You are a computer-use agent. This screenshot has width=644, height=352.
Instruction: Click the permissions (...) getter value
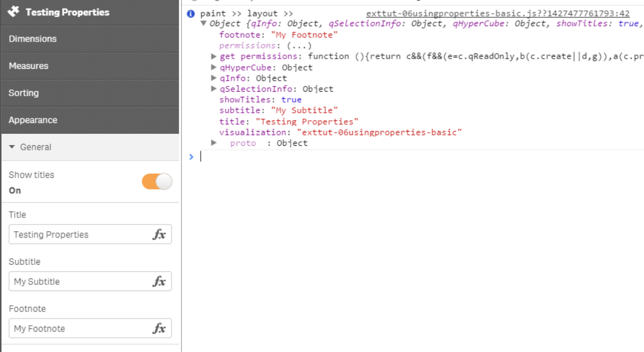point(299,46)
